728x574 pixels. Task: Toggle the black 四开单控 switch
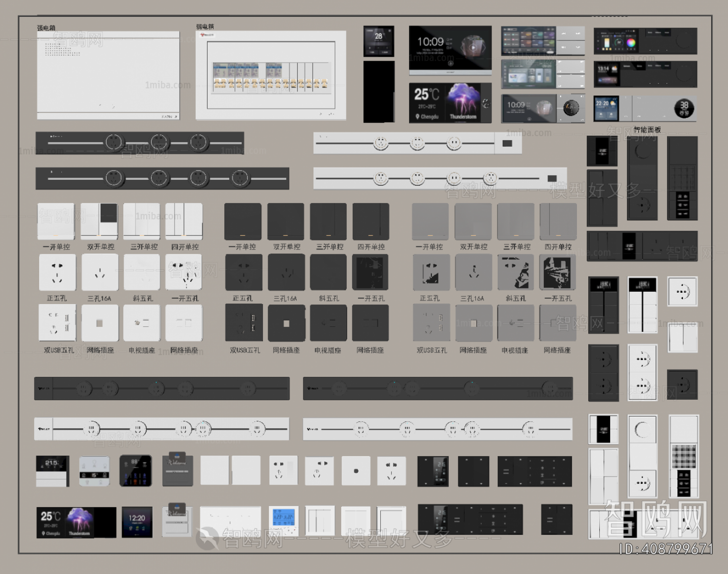pyautogui.click(x=371, y=221)
